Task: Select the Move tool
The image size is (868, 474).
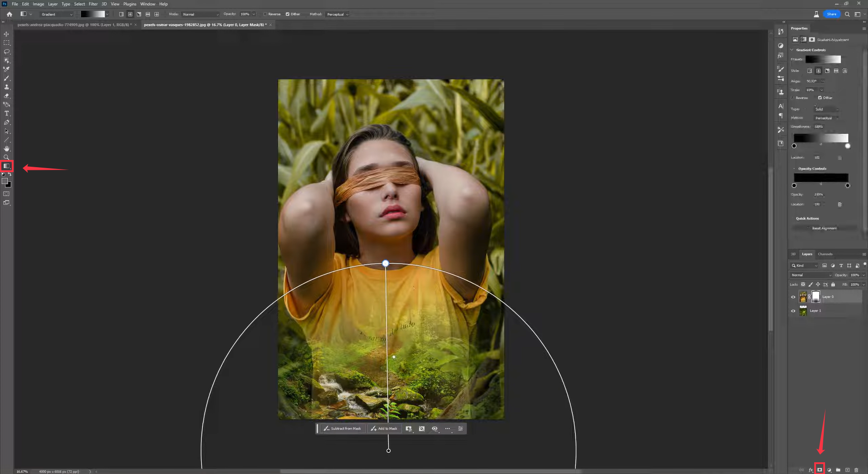Action: (x=6, y=34)
